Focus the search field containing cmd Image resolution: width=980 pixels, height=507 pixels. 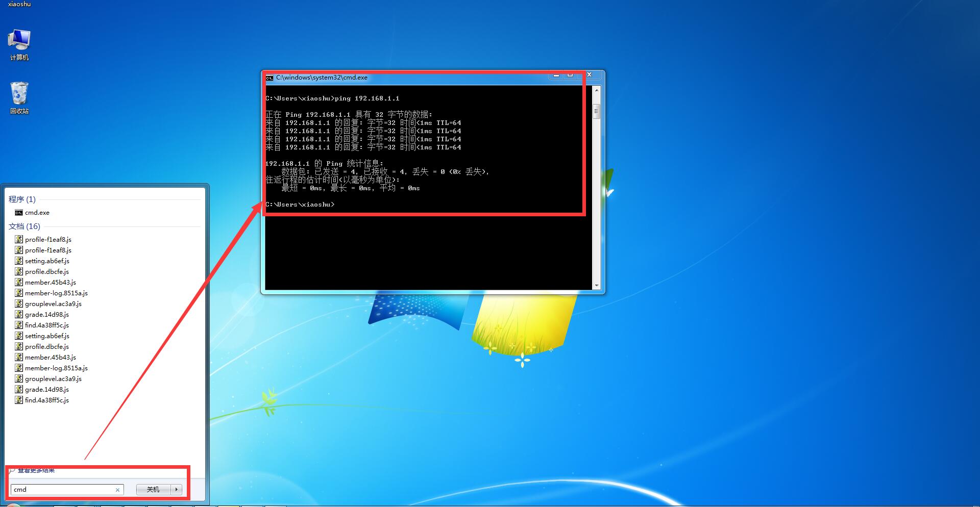[x=67, y=490]
